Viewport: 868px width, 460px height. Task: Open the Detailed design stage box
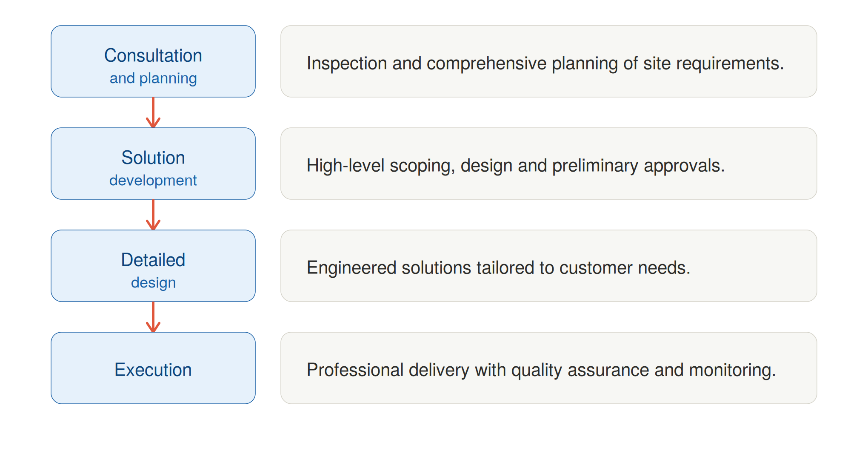coord(153,266)
